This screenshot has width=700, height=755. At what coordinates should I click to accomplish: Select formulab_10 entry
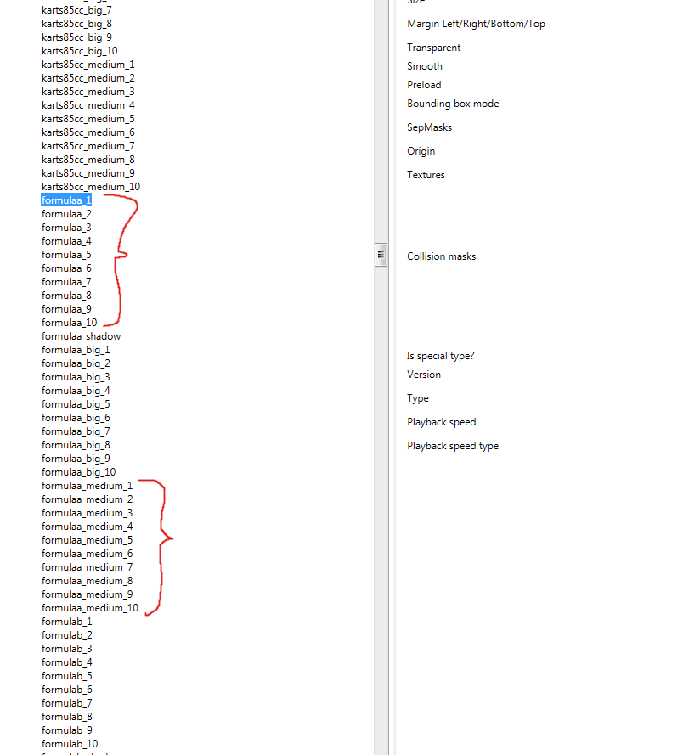pyautogui.click(x=70, y=745)
